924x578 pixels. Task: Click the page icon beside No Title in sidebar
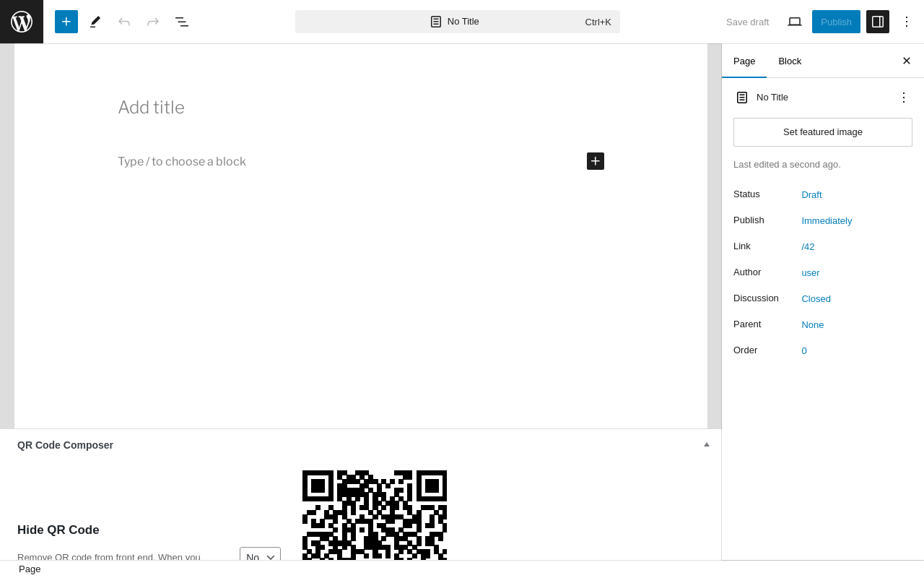click(x=742, y=98)
